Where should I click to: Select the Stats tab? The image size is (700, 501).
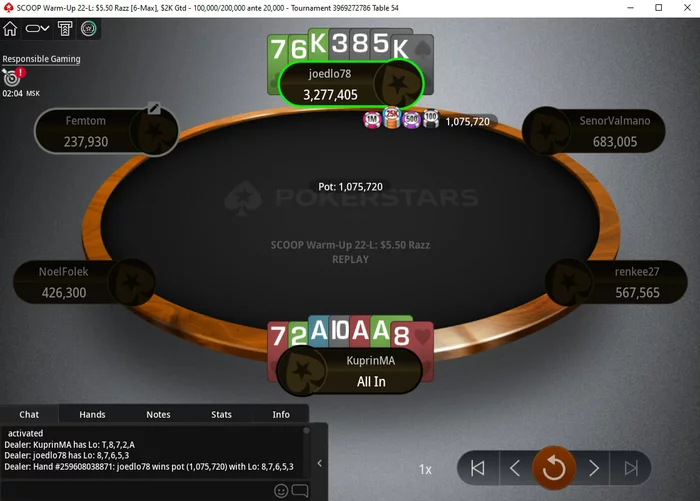(221, 414)
